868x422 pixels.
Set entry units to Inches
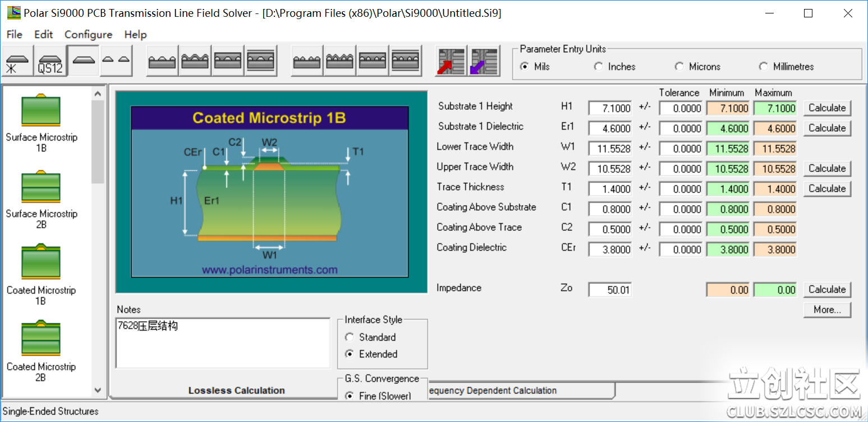tap(614, 67)
